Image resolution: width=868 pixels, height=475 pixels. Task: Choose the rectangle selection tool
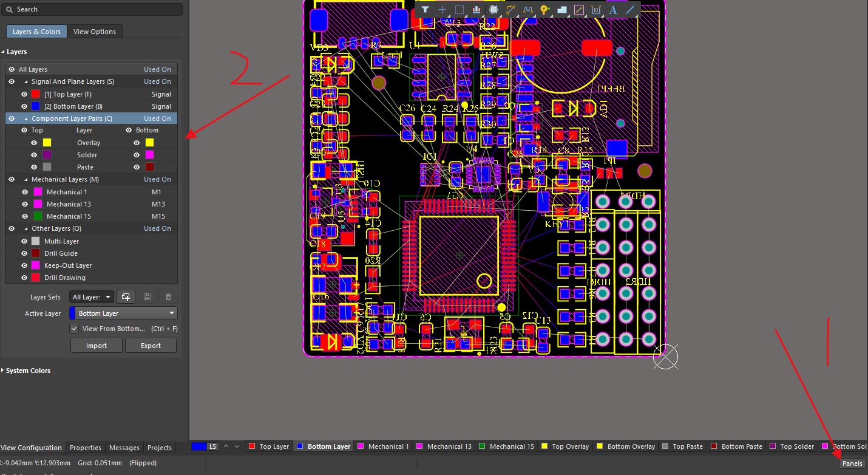(459, 10)
